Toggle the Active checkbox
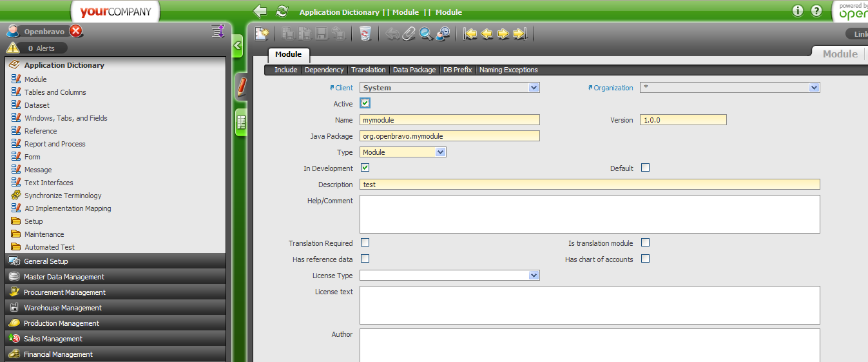This screenshot has width=868, height=362. [365, 103]
